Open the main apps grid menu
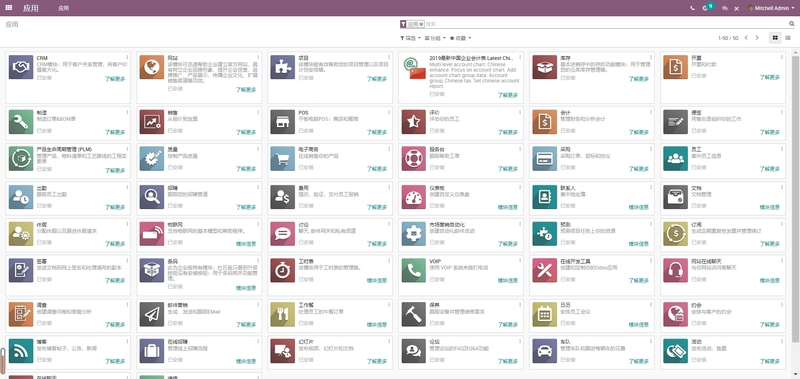The width and height of the screenshot is (800, 379). 9,8
